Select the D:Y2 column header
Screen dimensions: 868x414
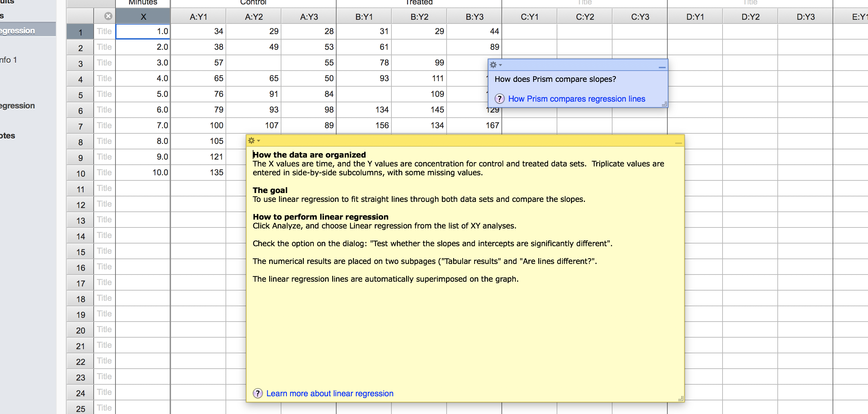point(750,16)
